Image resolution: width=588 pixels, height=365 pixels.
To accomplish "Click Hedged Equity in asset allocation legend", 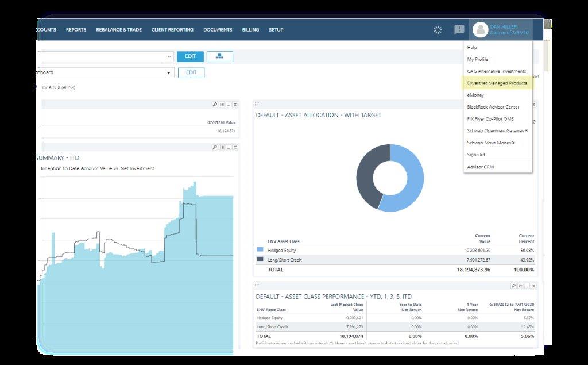I will (x=281, y=251).
